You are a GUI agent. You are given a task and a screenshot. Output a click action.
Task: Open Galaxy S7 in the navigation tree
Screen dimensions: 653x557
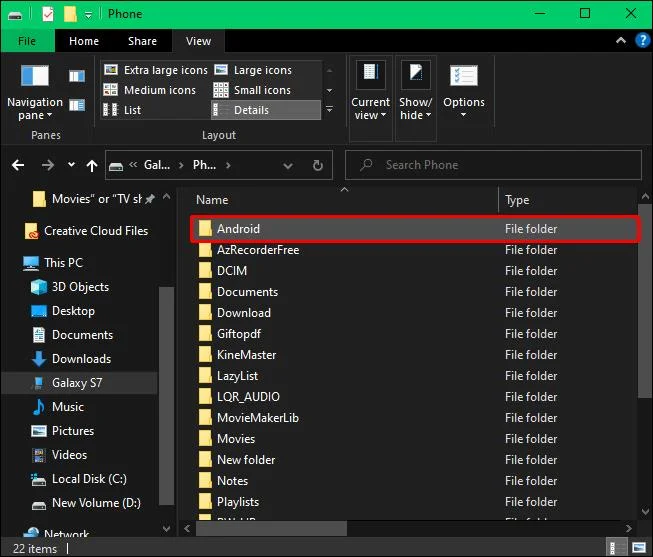77,383
